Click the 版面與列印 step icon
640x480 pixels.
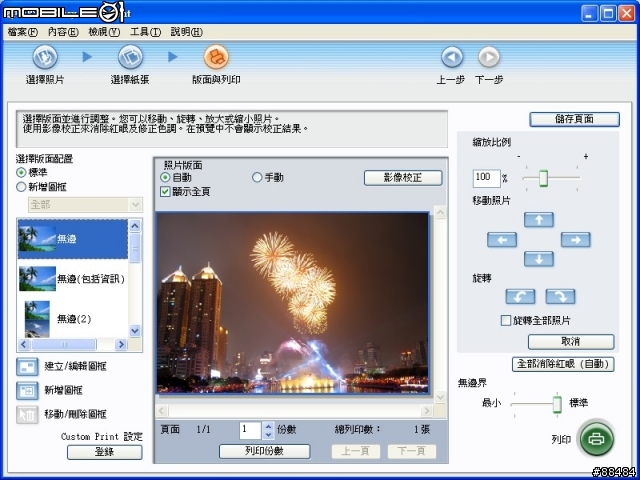point(216,57)
